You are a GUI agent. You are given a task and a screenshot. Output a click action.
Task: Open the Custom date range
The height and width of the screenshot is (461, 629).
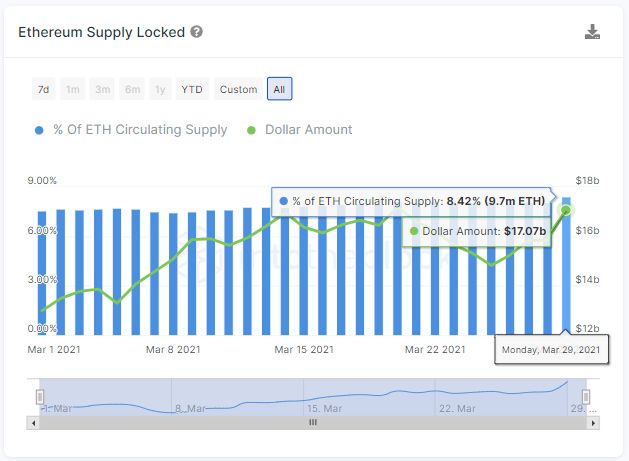click(x=238, y=89)
